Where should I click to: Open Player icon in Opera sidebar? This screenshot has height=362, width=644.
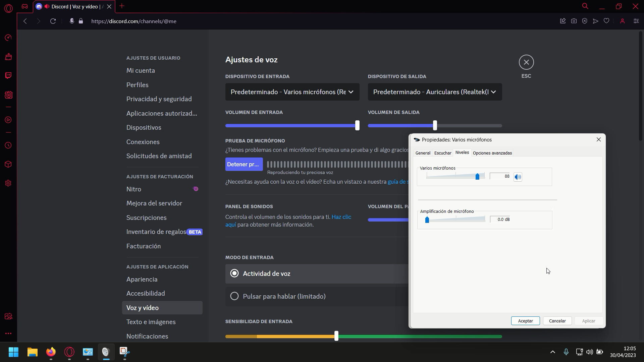pos(8,120)
